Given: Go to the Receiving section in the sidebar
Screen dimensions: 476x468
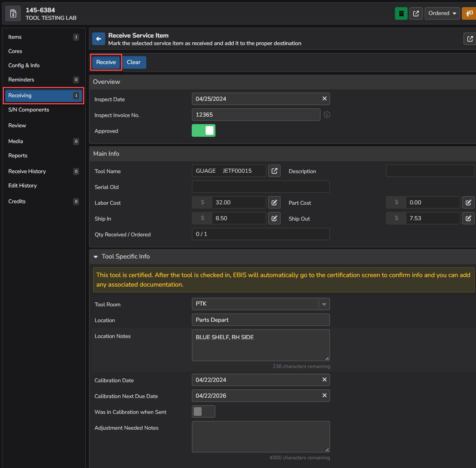Looking at the screenshot, I should tap(43, 95).
